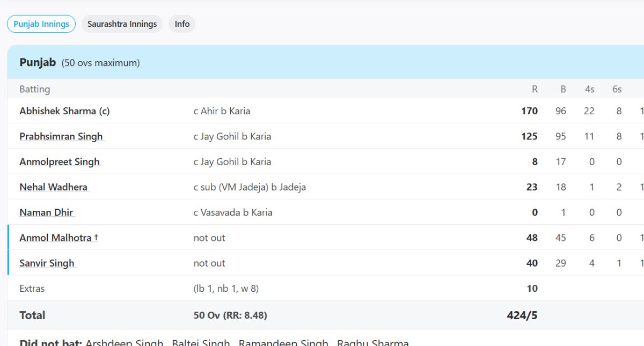Click Abhishek Sharma's runs '170'
The image size is (644, 346).
click(x=529, y=111)
